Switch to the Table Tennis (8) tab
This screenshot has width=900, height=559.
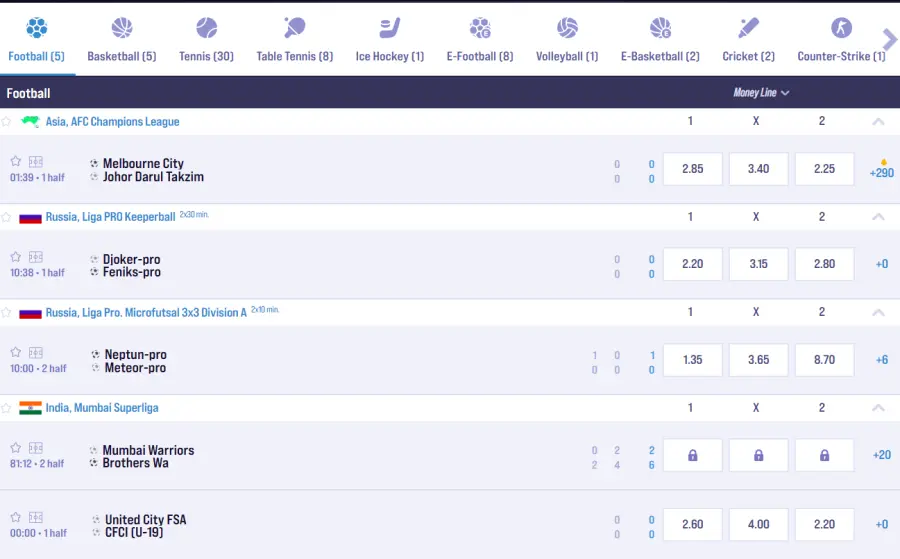coord(294,56)
